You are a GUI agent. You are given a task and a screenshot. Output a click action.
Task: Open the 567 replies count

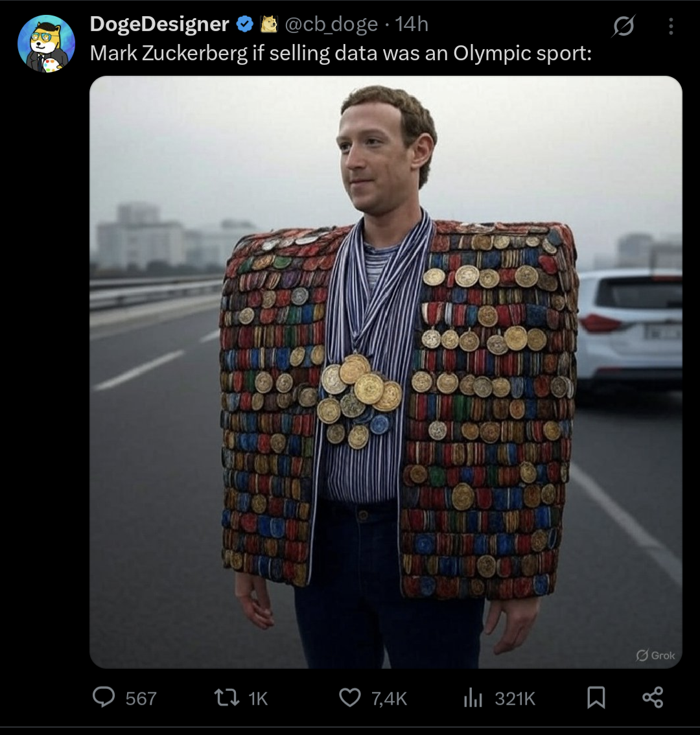pyautogui.click(x=141, y=699)
